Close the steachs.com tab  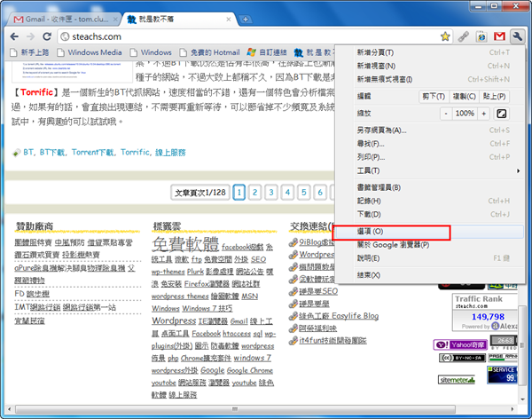pyautogui.click(x=229, y=20)
